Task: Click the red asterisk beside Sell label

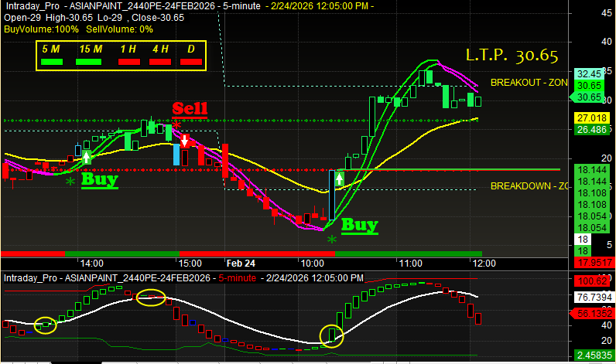Action: coord(176,126)
